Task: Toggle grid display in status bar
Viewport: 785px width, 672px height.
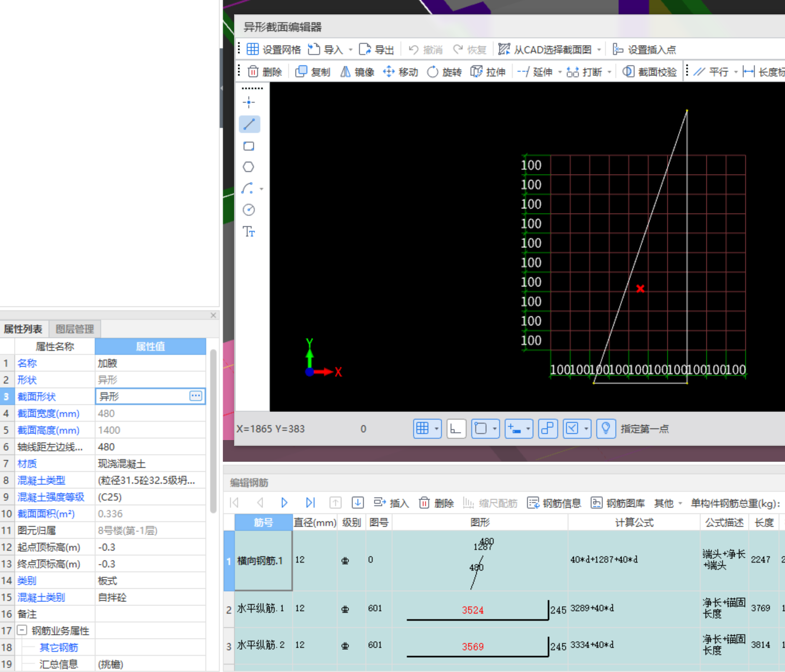Action: coord(422,428)
